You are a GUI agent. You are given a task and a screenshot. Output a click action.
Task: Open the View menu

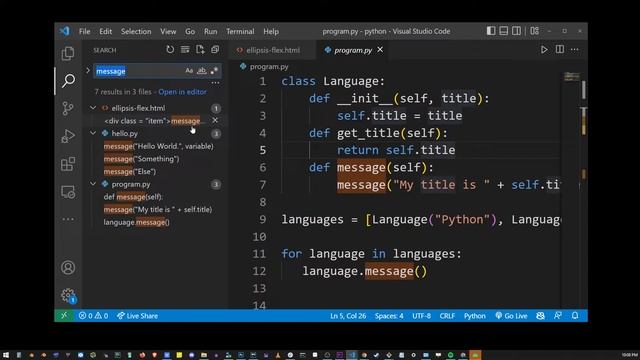[x=168, y=31]
